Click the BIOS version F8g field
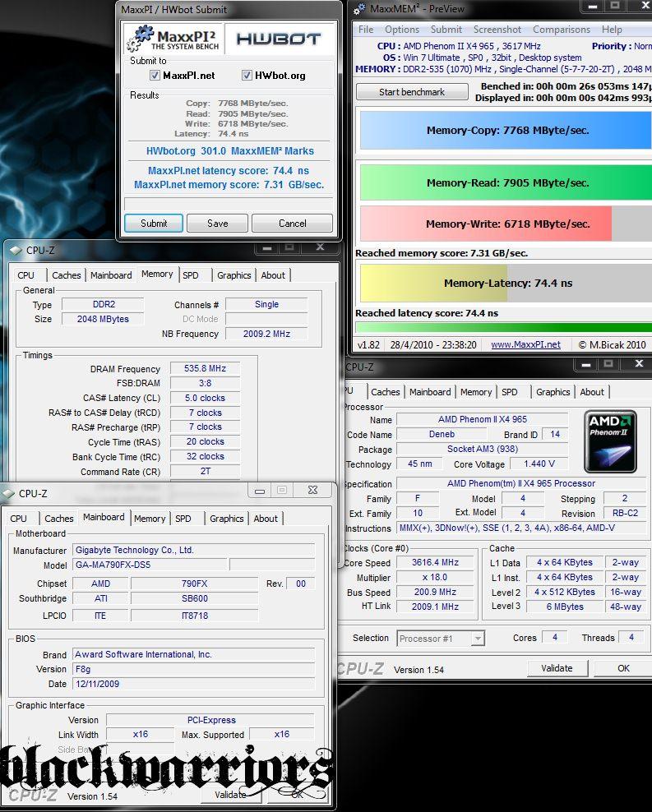The width and height of the screenshot is (652, 812). coord(193,669)
